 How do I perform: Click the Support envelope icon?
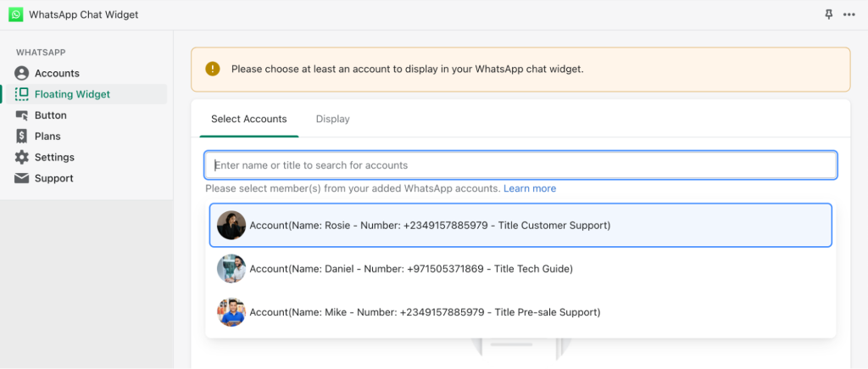(21, 178)
